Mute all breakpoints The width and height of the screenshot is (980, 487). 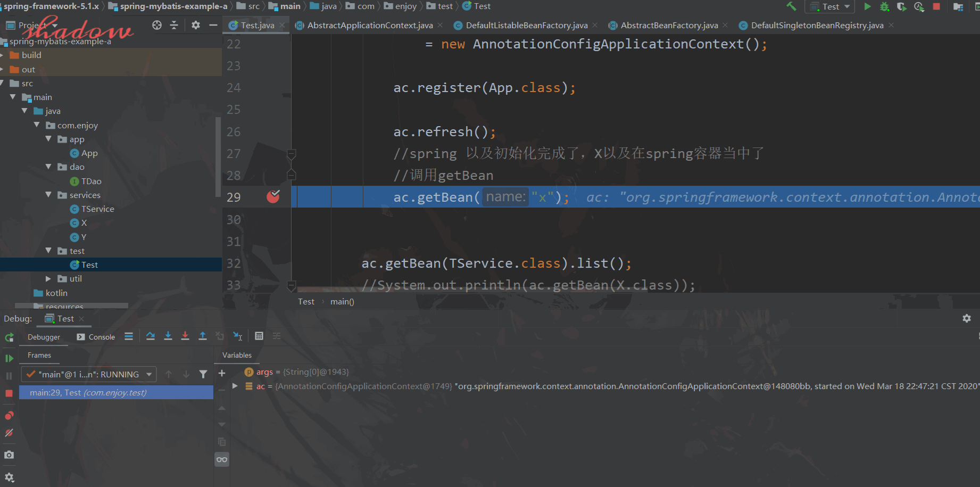point(9,433)
